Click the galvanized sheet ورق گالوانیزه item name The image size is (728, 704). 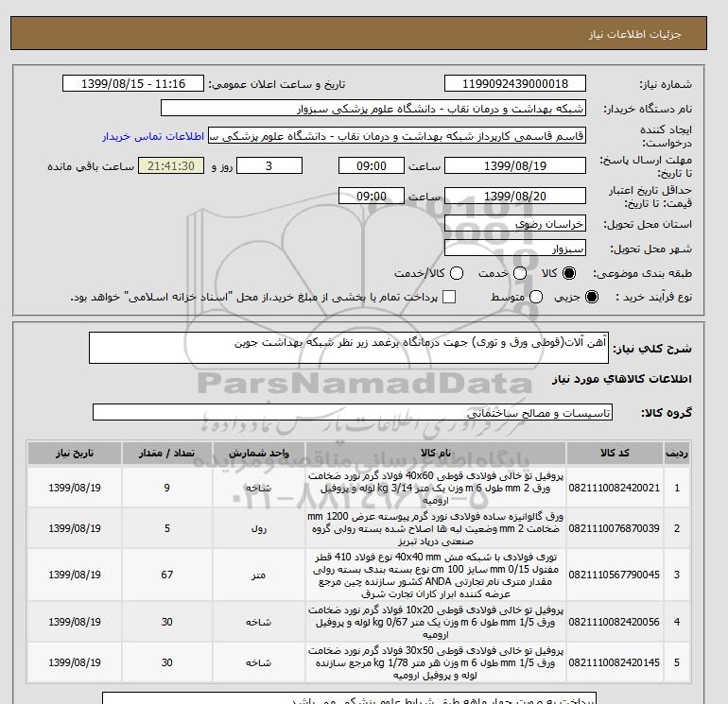tap(436, 528)
